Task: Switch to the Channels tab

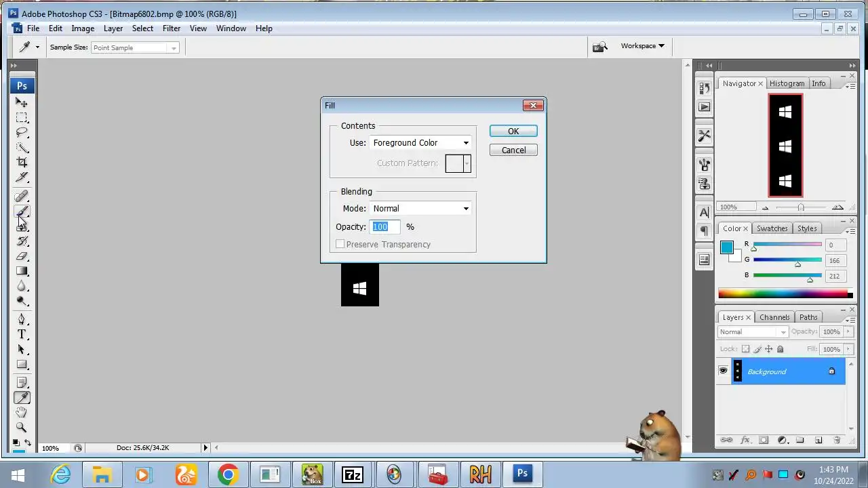Action: pyautogui.click(x=774, y=317)
